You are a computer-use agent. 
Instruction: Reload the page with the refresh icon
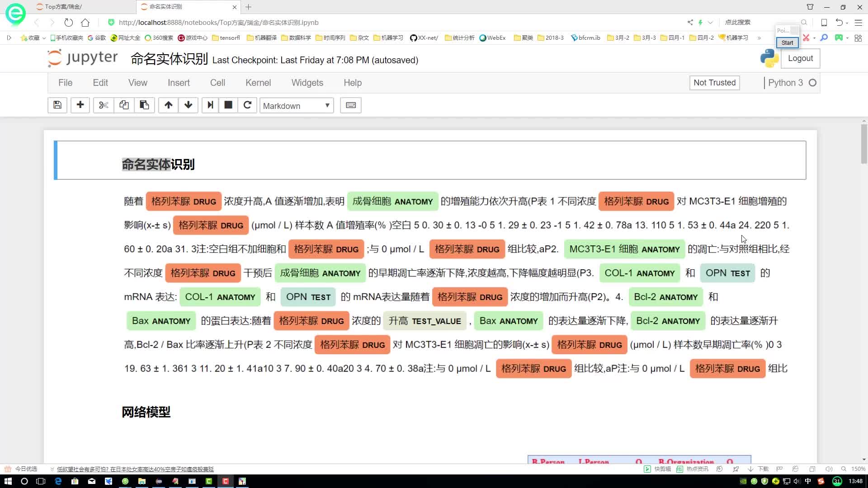[x=68, y=22]
